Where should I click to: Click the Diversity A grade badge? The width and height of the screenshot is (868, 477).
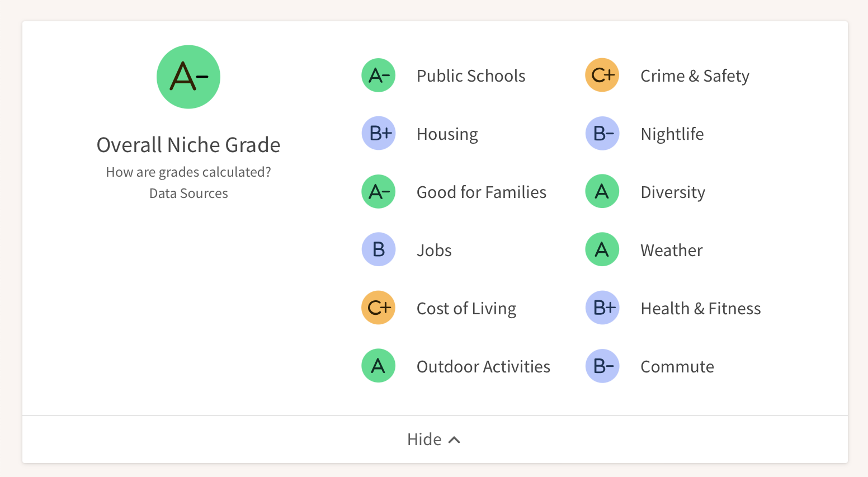tap(602, 192)
